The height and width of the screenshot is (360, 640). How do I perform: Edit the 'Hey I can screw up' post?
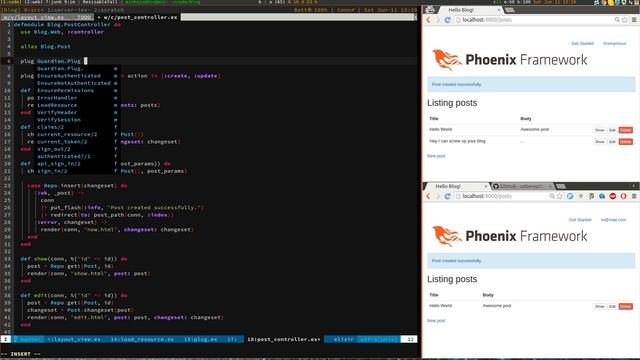point(612,142)
